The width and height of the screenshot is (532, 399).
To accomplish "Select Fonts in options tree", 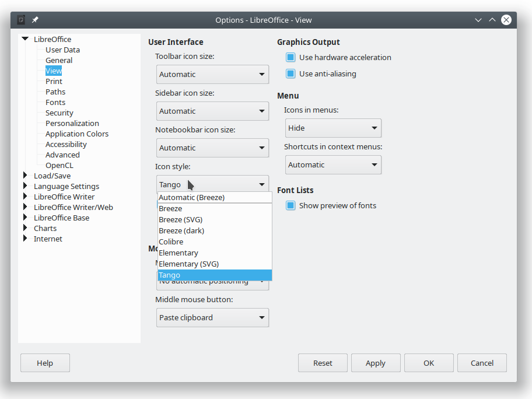I will [x=55, y=103].
